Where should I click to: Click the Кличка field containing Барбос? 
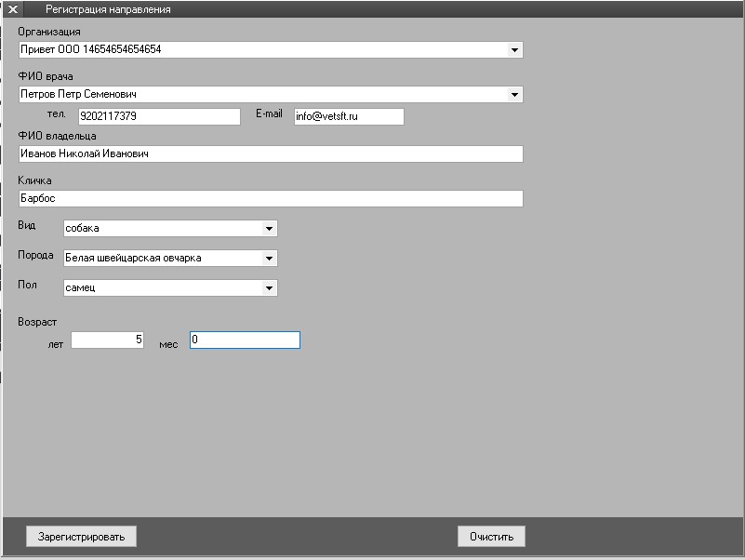[270, 198]
